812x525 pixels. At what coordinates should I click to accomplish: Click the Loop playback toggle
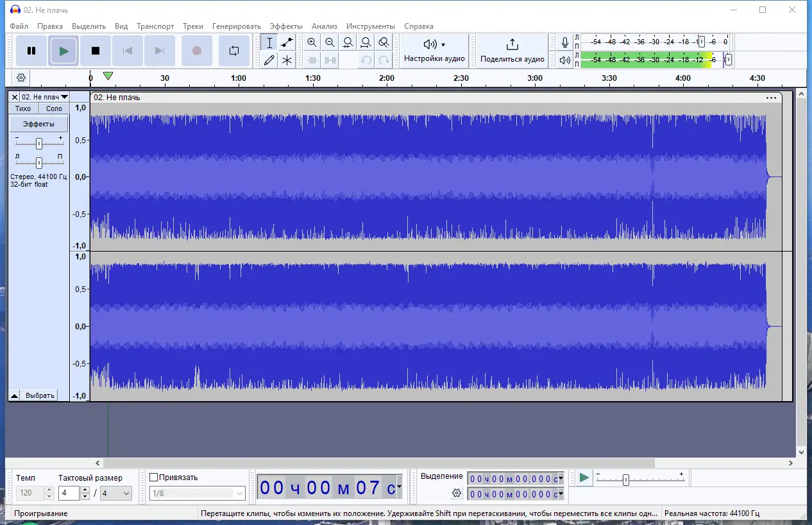pos(233,51)
